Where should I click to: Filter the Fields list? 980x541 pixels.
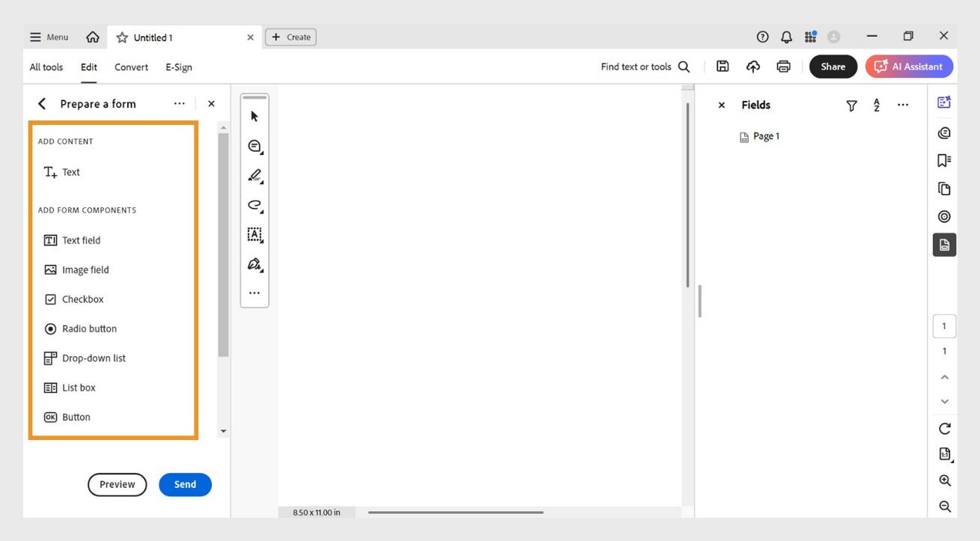tap(851, 105)
